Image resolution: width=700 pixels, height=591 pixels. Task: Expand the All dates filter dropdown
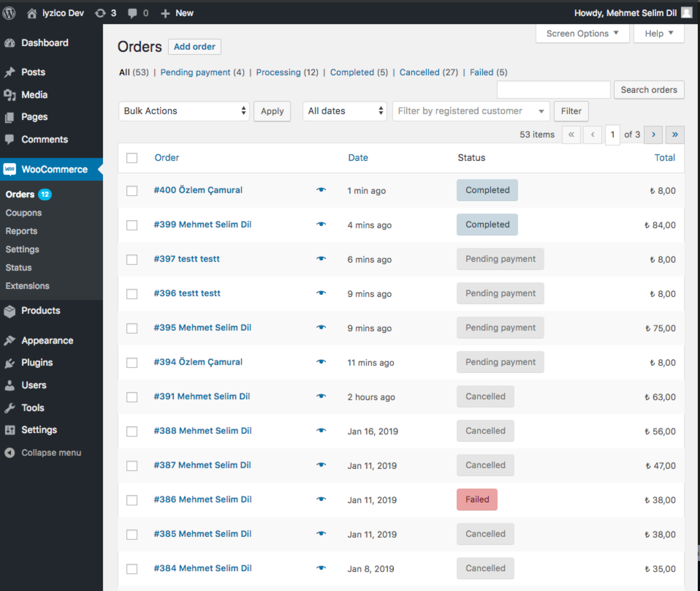click(x=345, y=111)
